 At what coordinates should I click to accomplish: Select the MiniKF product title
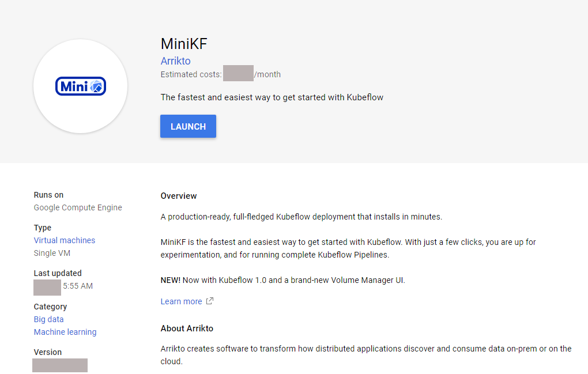[x=184, y=44]
